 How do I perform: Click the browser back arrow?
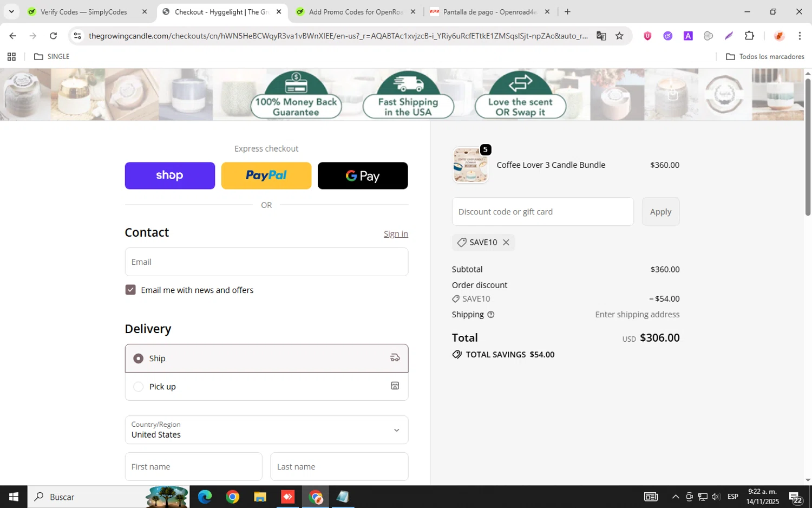click(12, 36)
